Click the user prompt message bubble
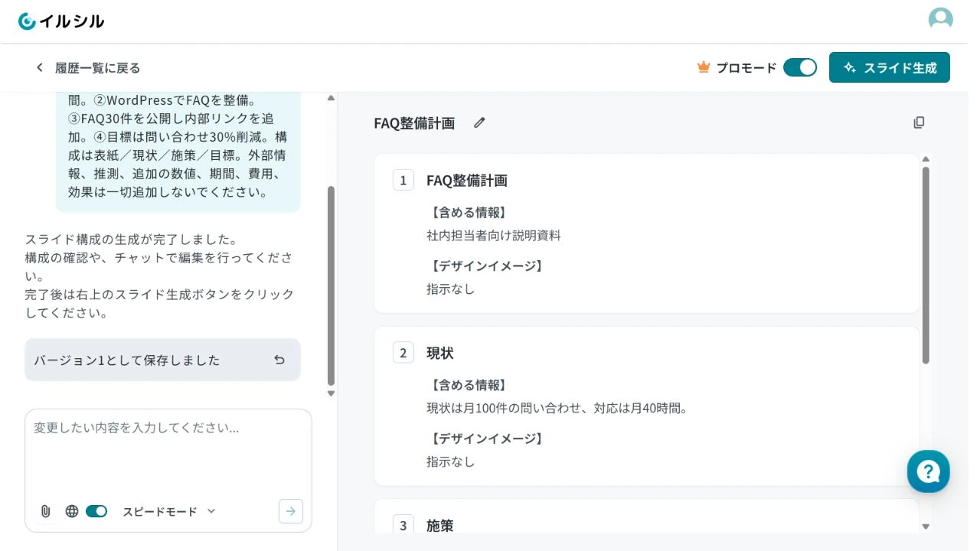 pyautogui.click(x=178, y=152)
